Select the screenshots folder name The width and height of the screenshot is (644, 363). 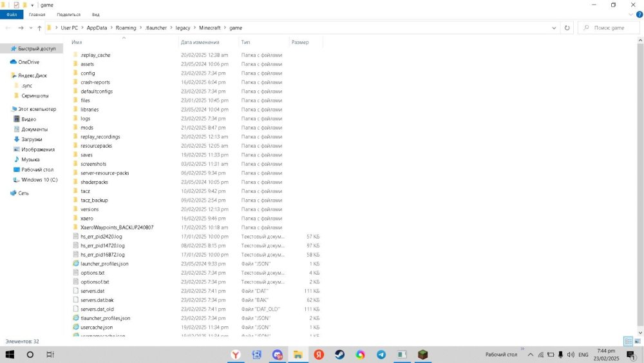point(93,164)
